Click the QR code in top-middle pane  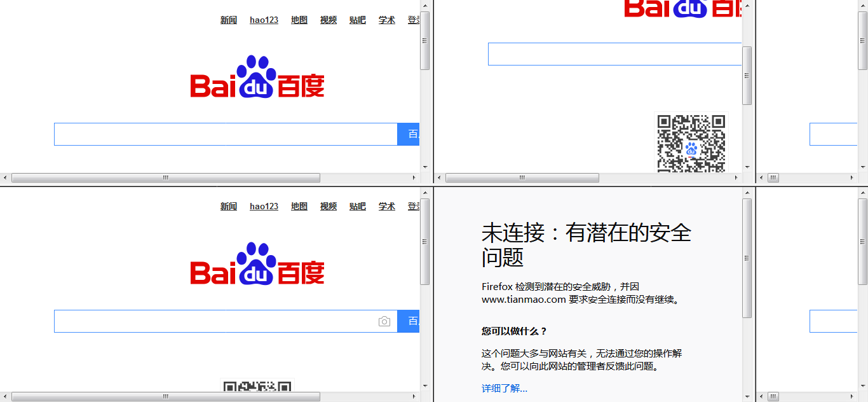tap(691, 143)
